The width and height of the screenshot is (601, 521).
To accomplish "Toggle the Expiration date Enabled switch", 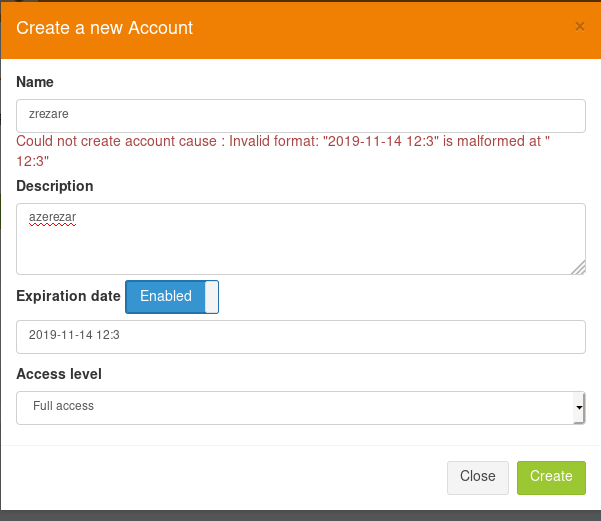I will click(x=172, y=297).
